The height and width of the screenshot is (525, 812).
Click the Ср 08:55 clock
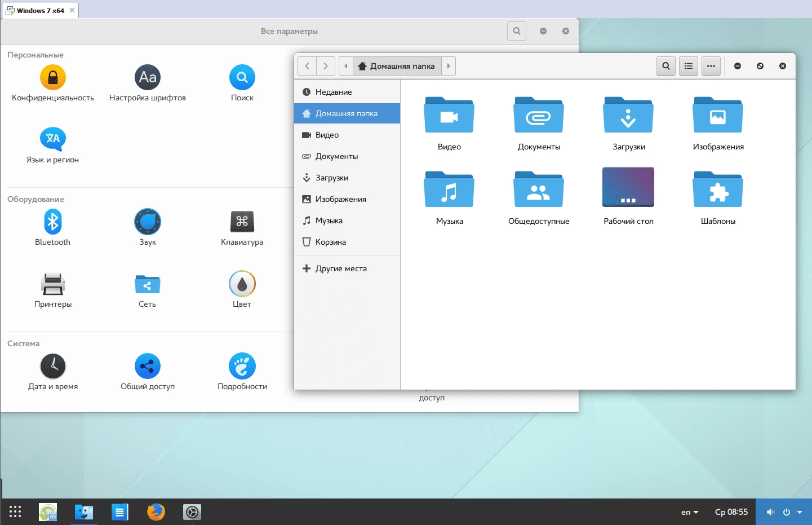coord(731,512)
